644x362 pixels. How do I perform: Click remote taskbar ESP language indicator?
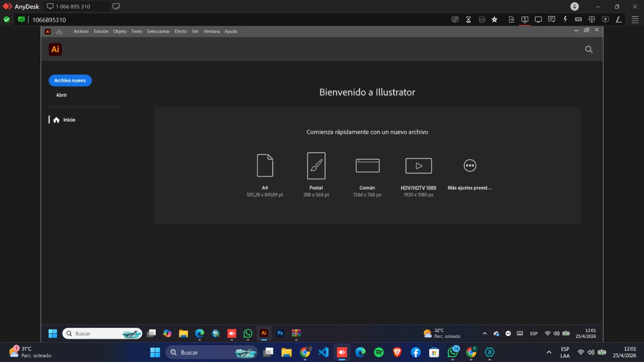pos(534,333)
